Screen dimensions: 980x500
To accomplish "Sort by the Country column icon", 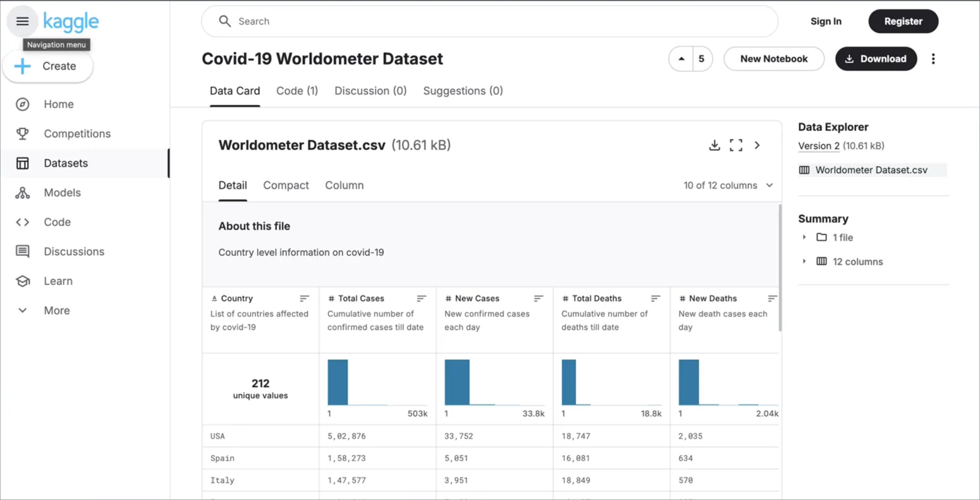I will 304,298.
